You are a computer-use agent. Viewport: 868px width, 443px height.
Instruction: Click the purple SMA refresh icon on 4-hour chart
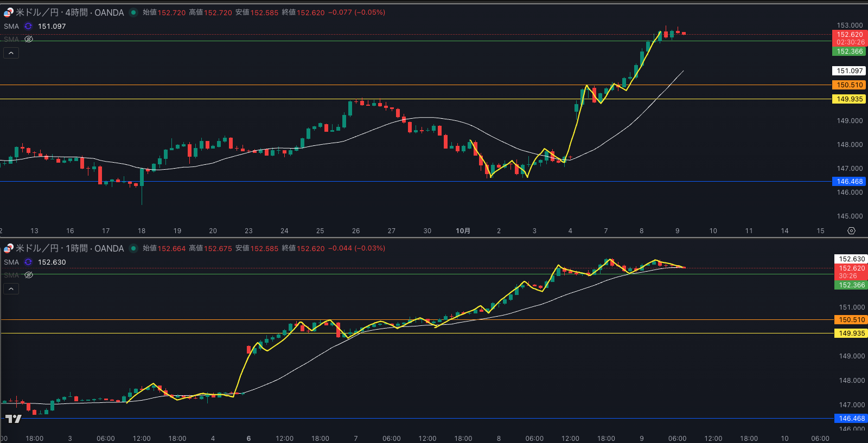coord(28,26)
